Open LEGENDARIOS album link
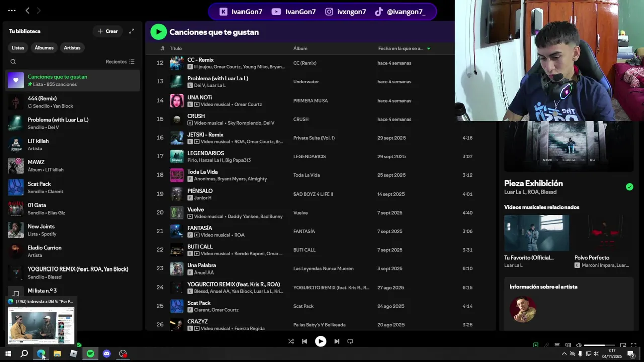 tap(309, 156)
